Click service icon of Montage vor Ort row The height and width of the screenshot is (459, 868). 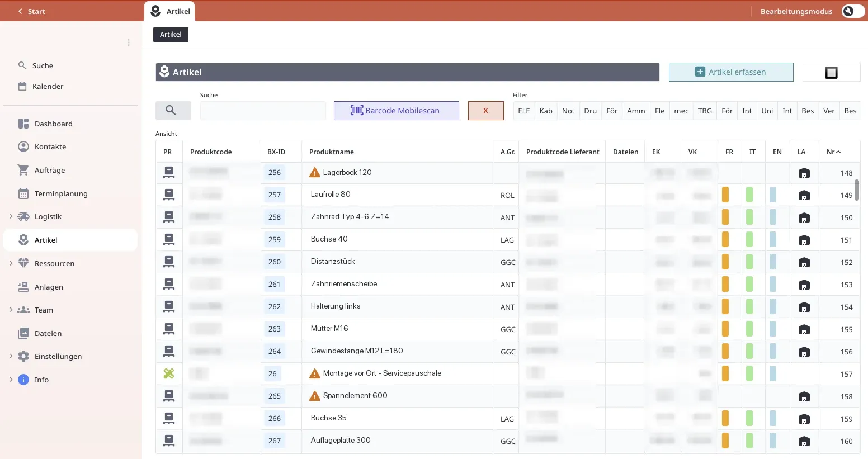coord(169,373)
